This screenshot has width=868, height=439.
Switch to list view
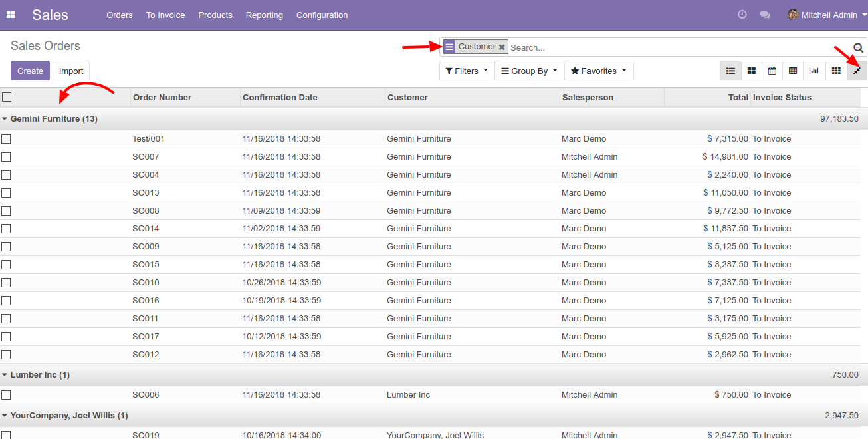pos(730,71)
